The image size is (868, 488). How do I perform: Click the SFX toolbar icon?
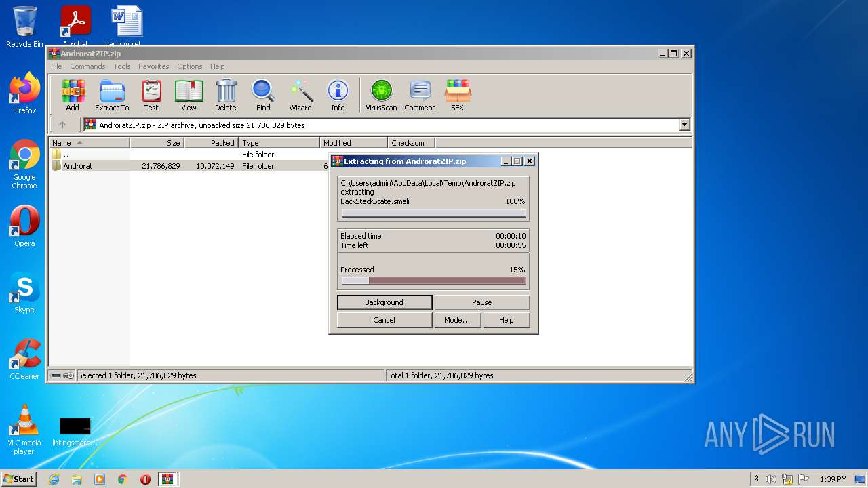(458, 95)
